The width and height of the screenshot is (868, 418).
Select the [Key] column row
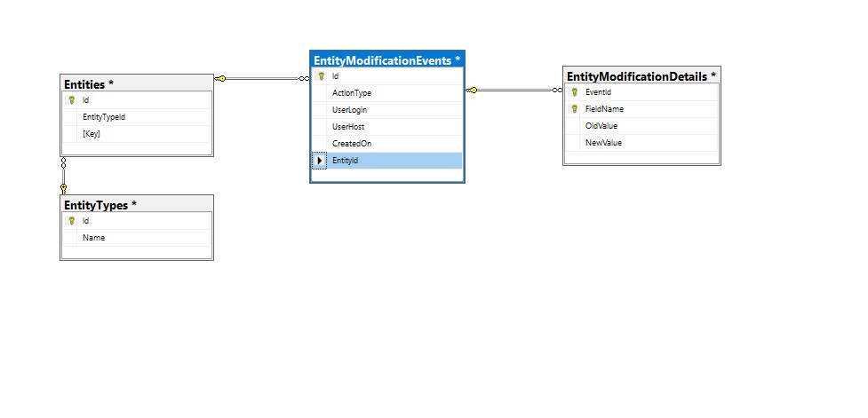tap(92, 134)
